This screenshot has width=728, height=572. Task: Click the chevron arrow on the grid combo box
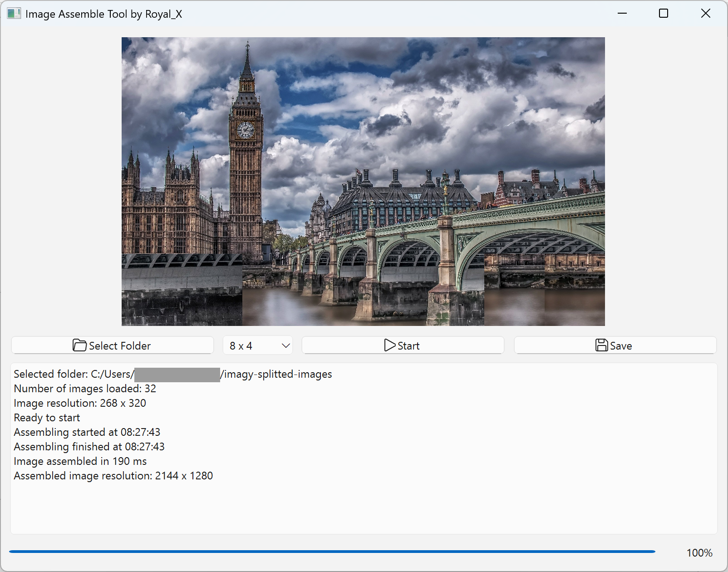(x=285, y=345)
